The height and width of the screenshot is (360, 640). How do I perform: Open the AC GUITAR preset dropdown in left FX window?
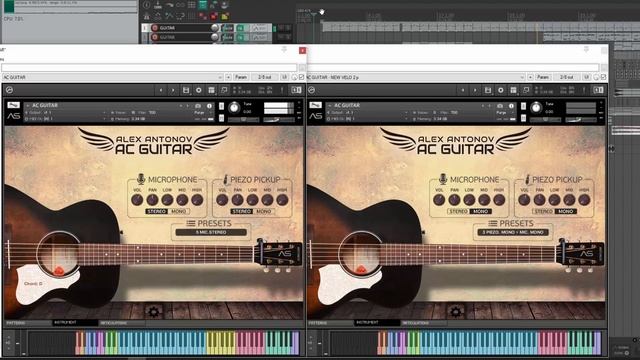[112, 77]
